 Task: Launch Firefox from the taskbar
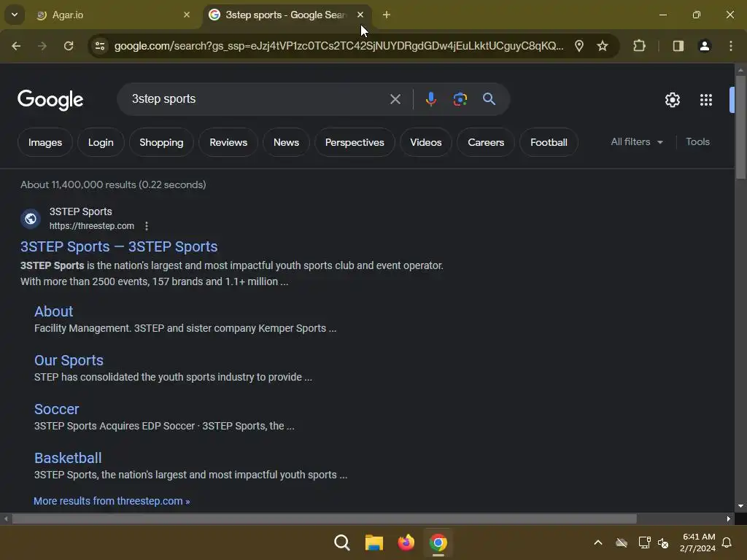[406, 542]
